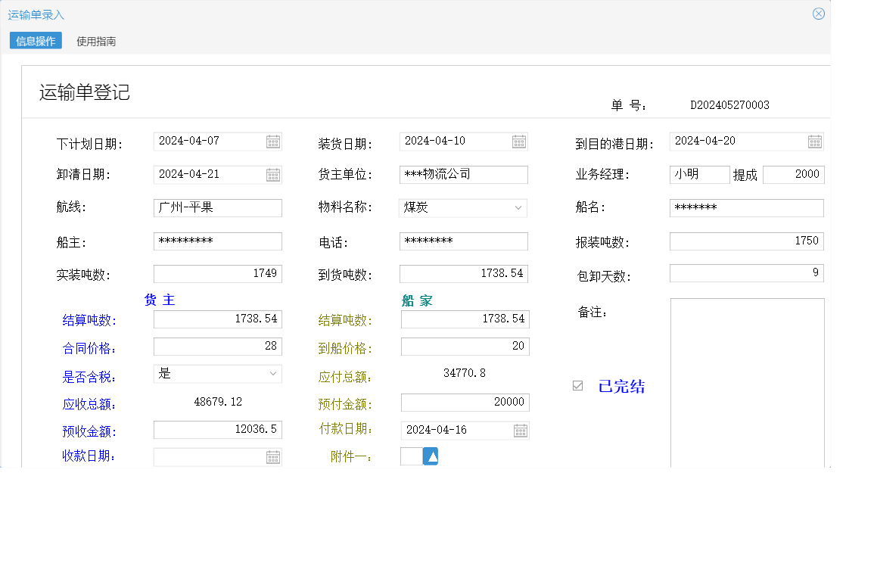Open the 到目的港日期 date picker
This screenshot has height=588, width=874.
[x=815, y=141]
